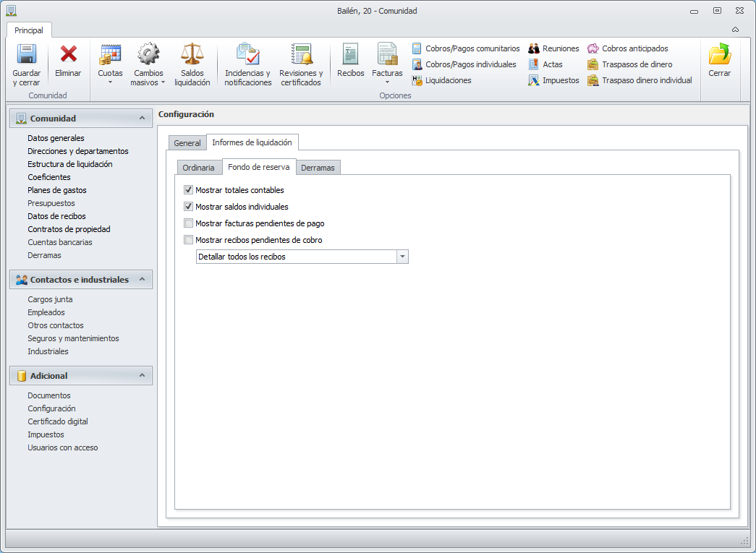Viewport: 756px width, 553px height.
Task: Check Mostrar recibos pendientes de cobro
Action: click(x=189, y=240)
